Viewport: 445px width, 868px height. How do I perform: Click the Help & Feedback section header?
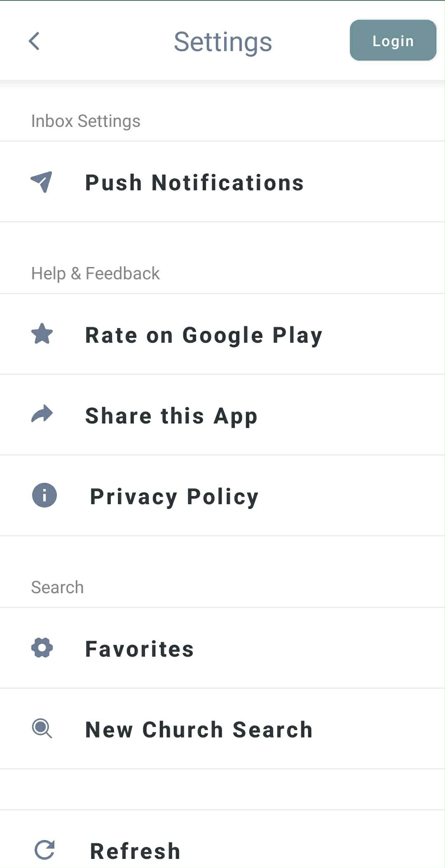(x=96, y=274)
